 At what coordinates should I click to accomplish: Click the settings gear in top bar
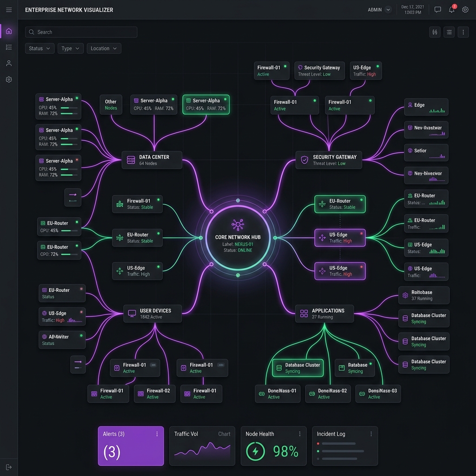click(x=465, y=10)
